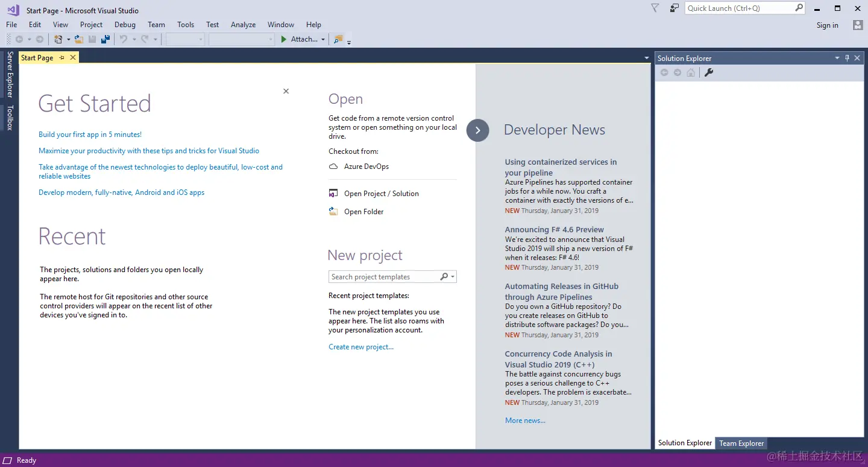Switch to the Team Explorer tab
This screenshot has height=467, width=868.
pyautogui.click(x=741, y=443)
